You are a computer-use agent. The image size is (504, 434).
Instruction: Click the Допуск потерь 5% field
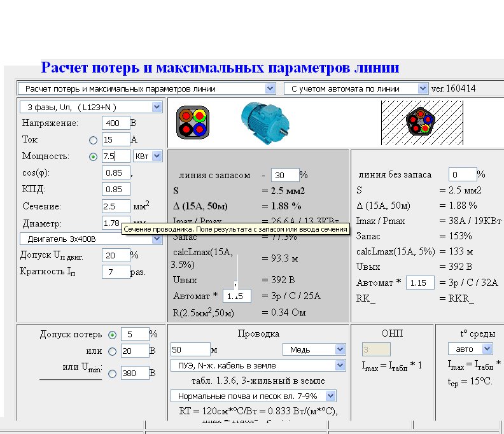(135, 335)
